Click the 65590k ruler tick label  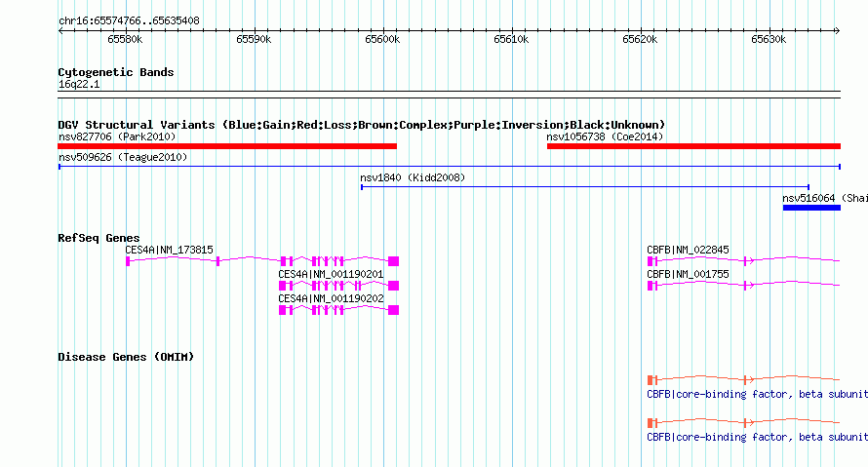click(x=254, y=39)
